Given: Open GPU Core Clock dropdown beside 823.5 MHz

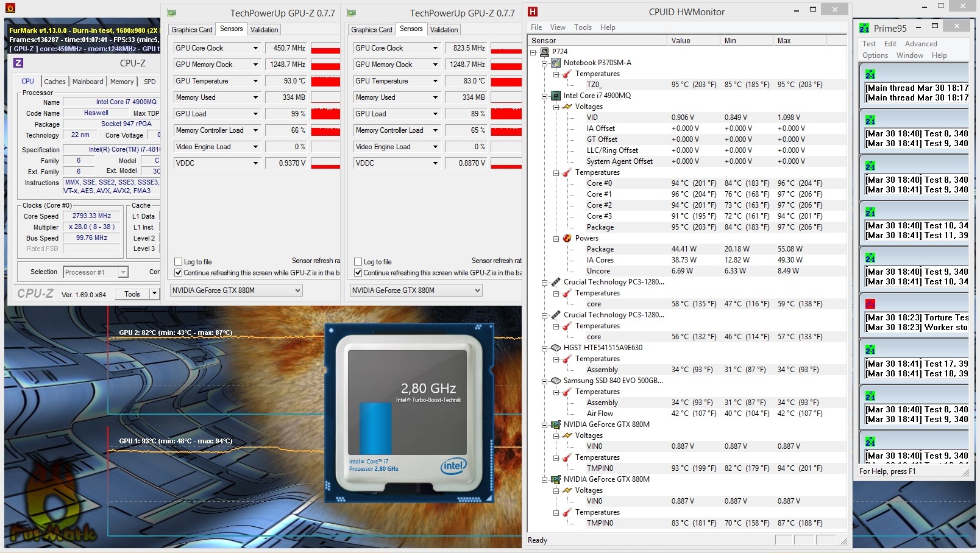Looking at the screenshot, I should pyautogui.click(x=435, y=48).
